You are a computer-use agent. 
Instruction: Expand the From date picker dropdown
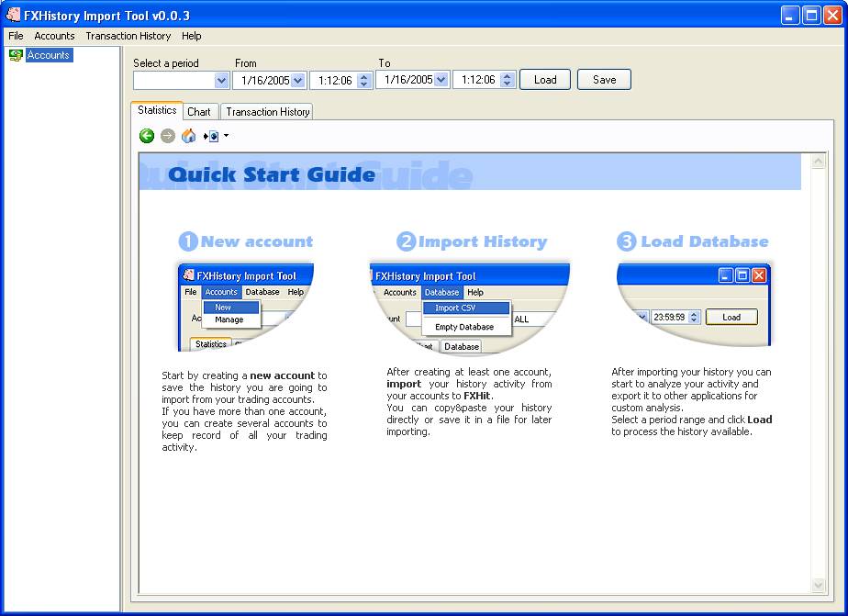click(297, 81)
